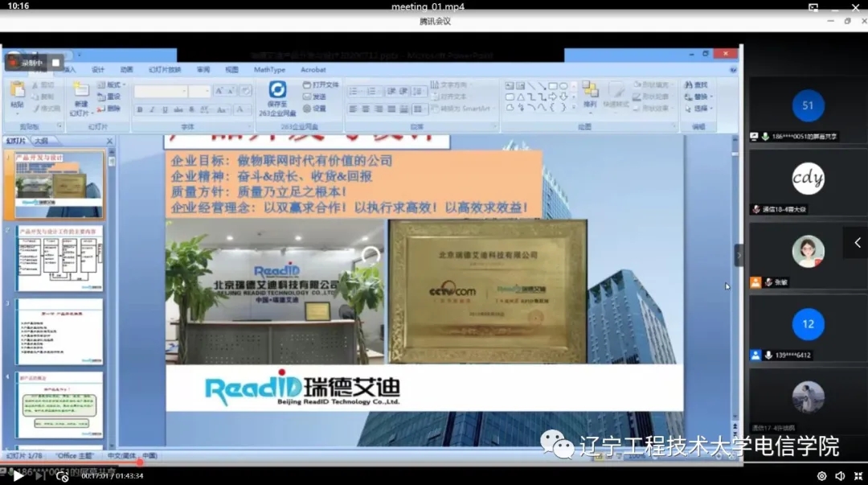Click the video player play button

point(18,475)
